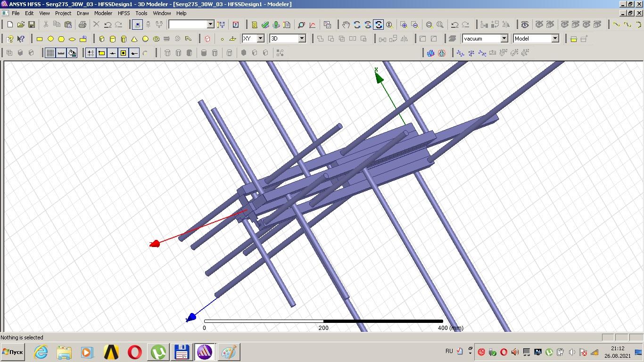The image size is (644, 362).
Task: Click the Validate green checkmark icon
Action: pyautogui.click(x=265, y=25)
